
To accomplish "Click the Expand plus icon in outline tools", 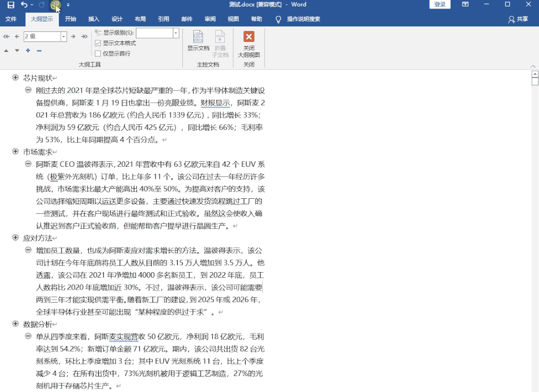I will 27,50.
